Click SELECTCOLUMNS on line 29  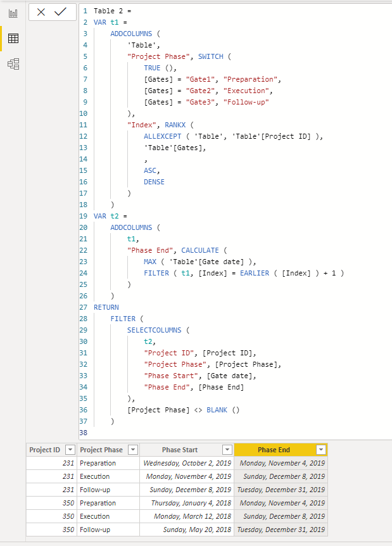point(155,330)
